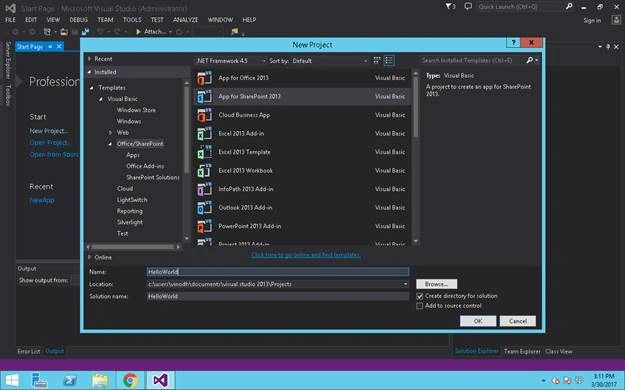The image size is (625, 390).
Task: Choose the PowerPoint 2013 Add-in icon
Action: [x=204, y=227]
